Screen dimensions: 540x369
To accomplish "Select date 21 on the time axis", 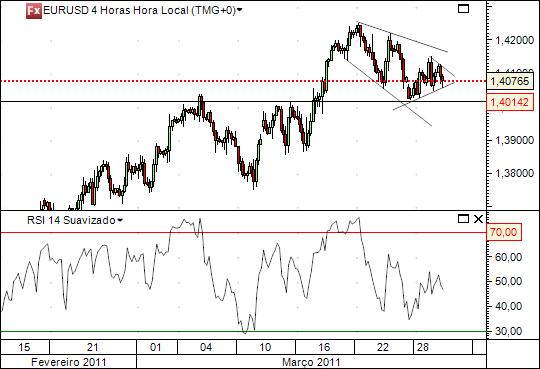I will point(93,347).
